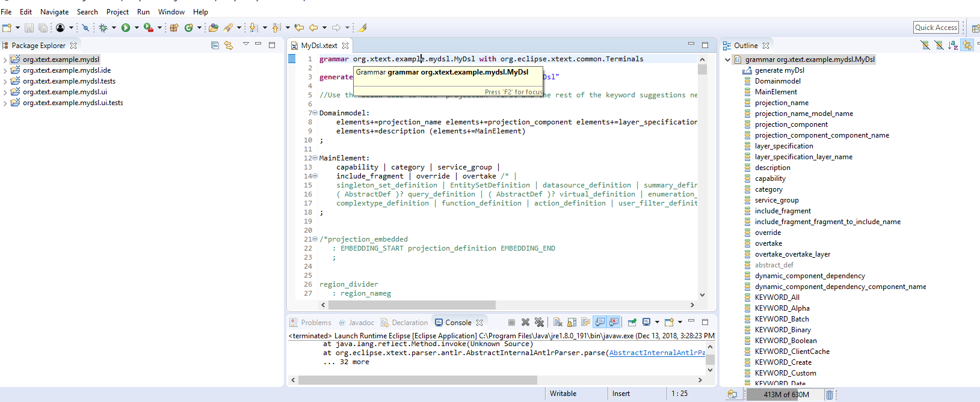The height and width of the screenshot is (402, 980).
Task: Collapse the grammar root node in Outline
Action: click(727, 59)
